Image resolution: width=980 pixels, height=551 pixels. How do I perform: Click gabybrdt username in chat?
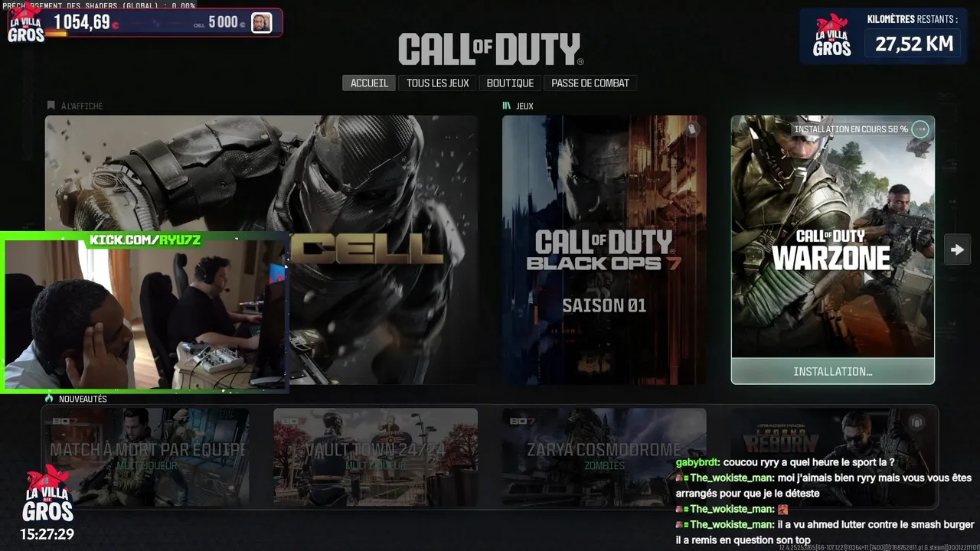point(697,463)
